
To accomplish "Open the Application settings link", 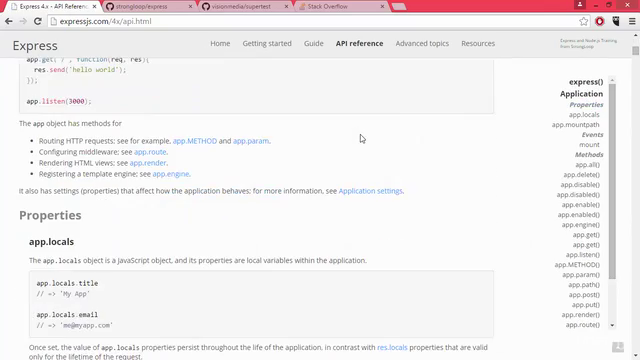I will coord(370,191).
